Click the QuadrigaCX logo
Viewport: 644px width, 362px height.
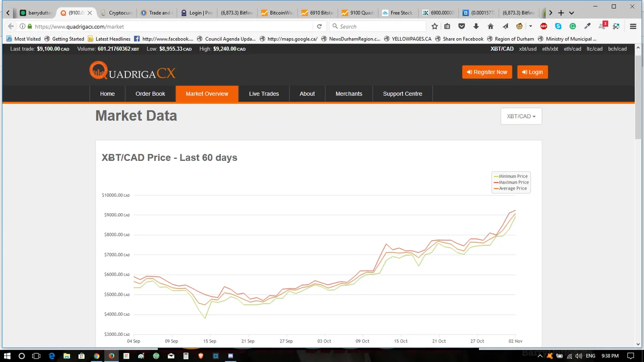pyautogui.click(x=133, y=71)
